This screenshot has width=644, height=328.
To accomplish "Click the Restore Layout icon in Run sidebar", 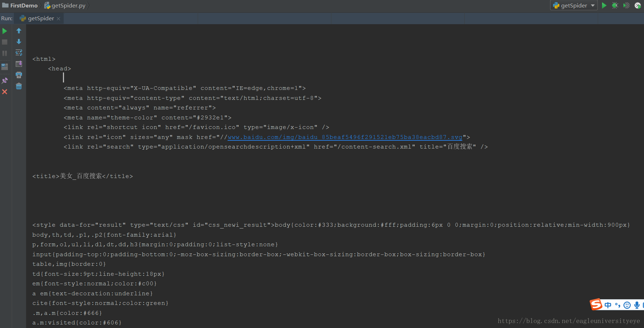I will 5,66.
